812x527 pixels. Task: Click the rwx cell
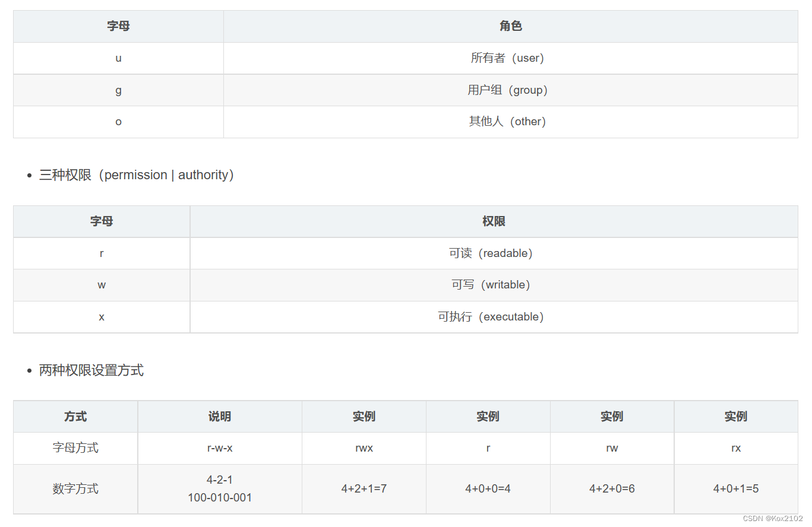(364, 448)
